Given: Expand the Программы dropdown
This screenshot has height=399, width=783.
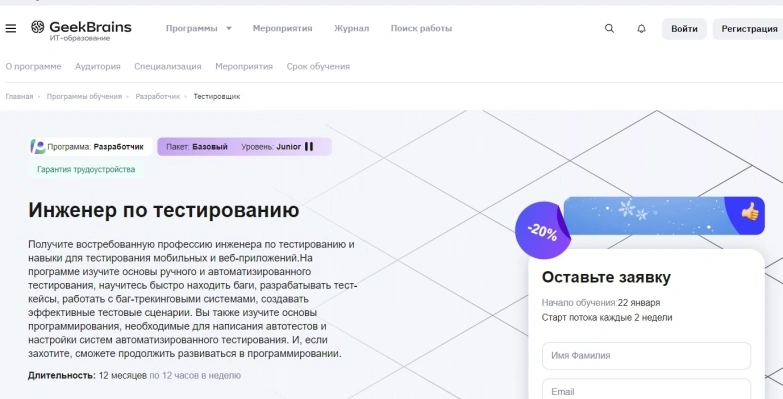Looking at the screenshot, I should (x=199, y=28).
